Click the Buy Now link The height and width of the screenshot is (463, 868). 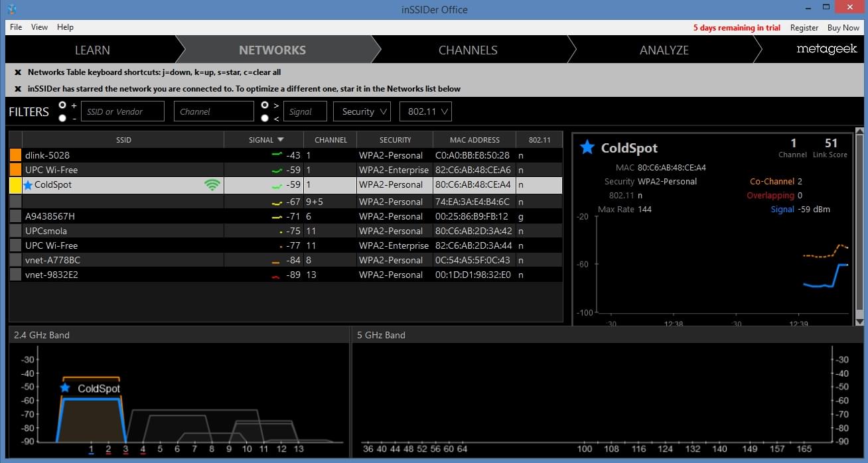tap(843, 28)
